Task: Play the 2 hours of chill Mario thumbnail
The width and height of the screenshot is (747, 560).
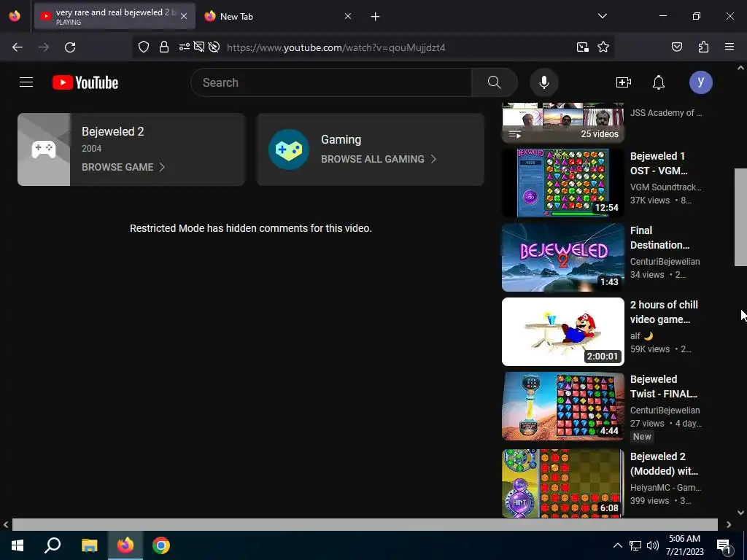Action: point(562,332)
